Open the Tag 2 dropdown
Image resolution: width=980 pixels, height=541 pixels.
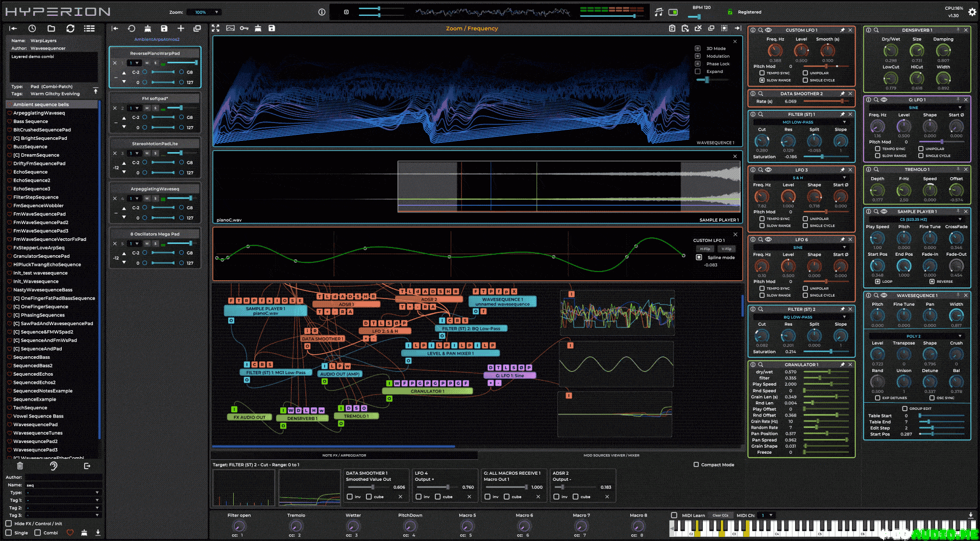63,508
